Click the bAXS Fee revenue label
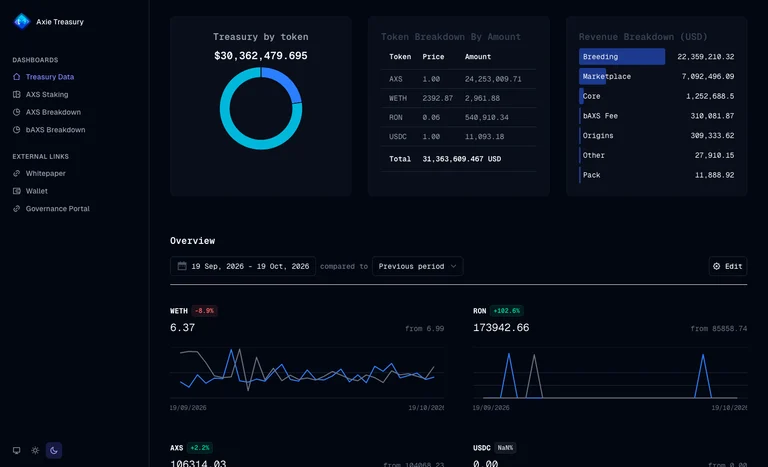The width and height of the screenshot is (768, 467). pos(600,116)
